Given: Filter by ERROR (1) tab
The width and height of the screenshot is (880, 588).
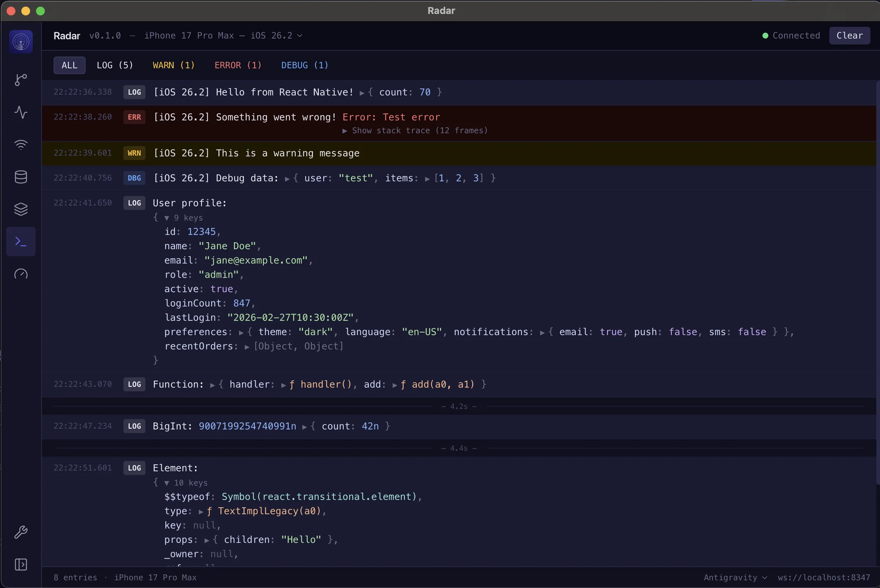Looking at the screenshot, I should 238,65.
